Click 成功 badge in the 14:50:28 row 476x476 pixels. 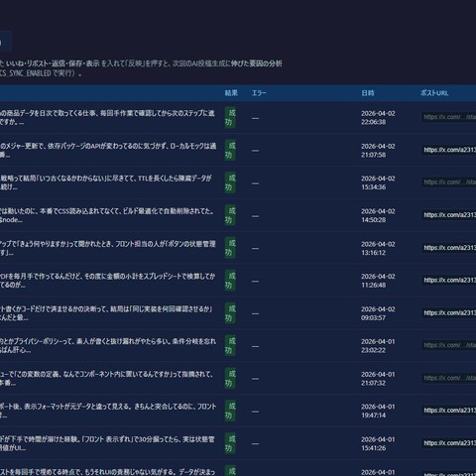[x=230, y=215]
